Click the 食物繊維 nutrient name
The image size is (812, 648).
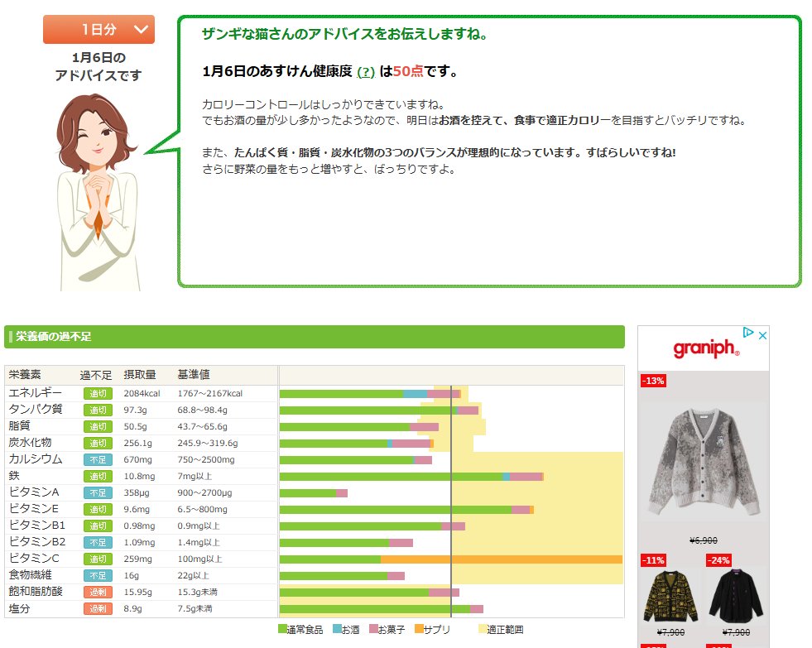pos(30,575)
